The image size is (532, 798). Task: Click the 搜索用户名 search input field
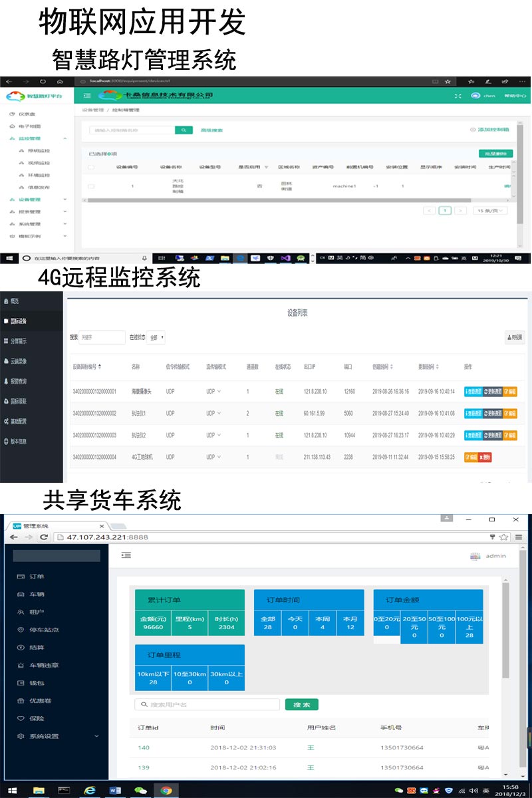click(207, 705)
